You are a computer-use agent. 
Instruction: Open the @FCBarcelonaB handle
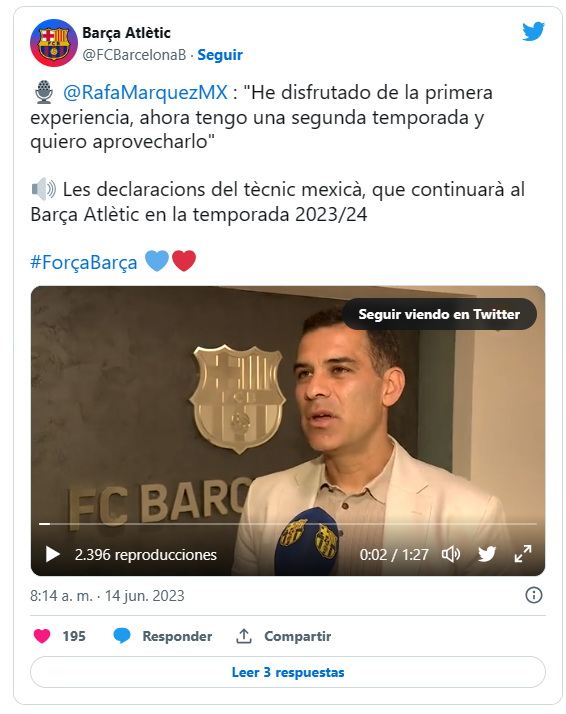pyautogui.click(x=134, y=55)
